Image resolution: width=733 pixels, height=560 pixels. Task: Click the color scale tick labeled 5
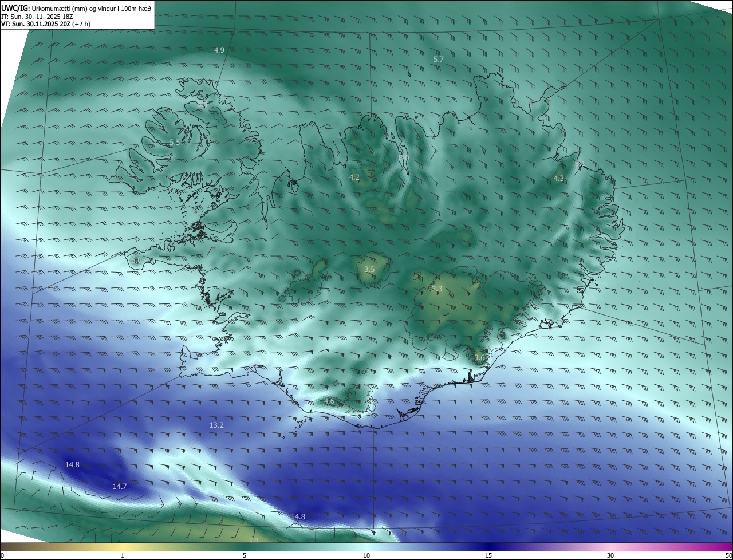pos(245,555)
